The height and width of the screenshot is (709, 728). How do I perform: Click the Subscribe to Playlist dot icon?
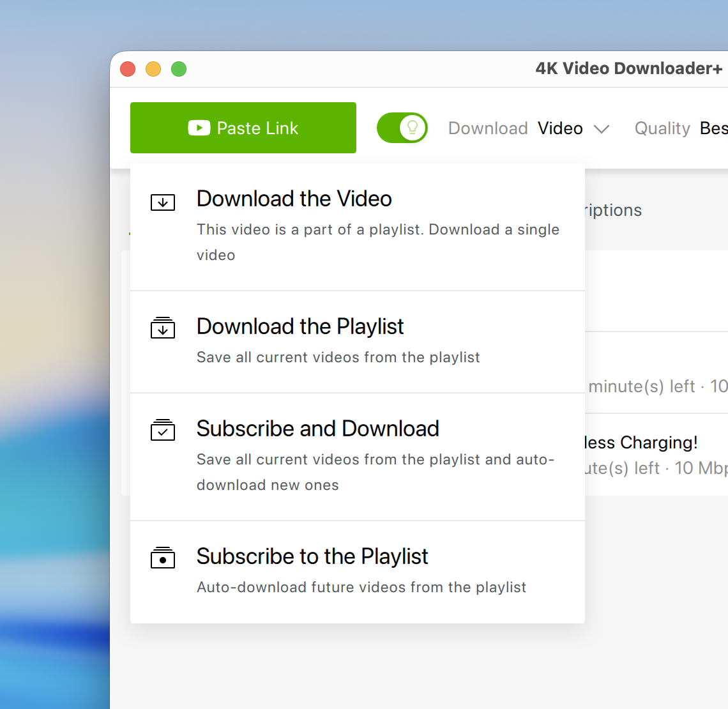pos(163,557)
